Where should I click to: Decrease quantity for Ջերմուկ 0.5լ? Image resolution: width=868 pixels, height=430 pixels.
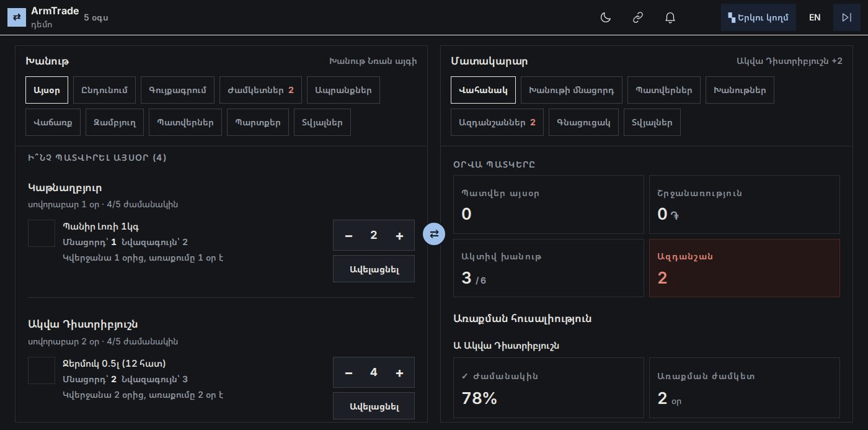coord(348,372)
